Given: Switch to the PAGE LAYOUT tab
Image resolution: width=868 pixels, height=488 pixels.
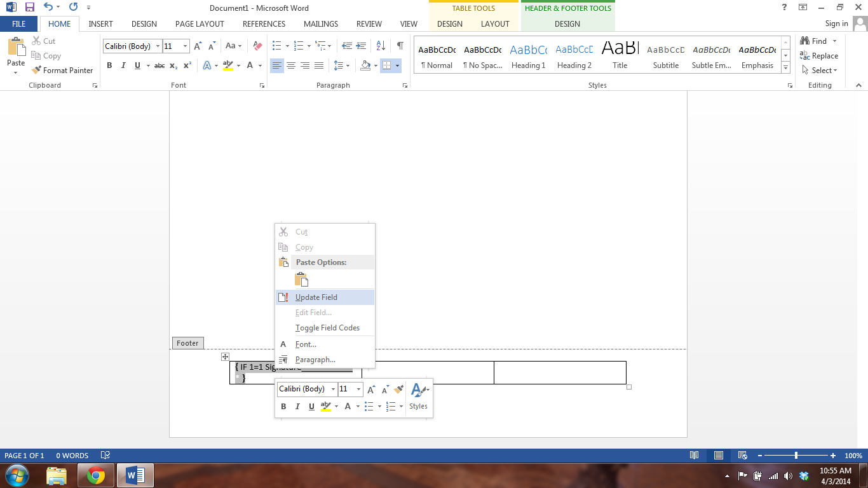Looking at the screenshot, I should click(200, 24).
